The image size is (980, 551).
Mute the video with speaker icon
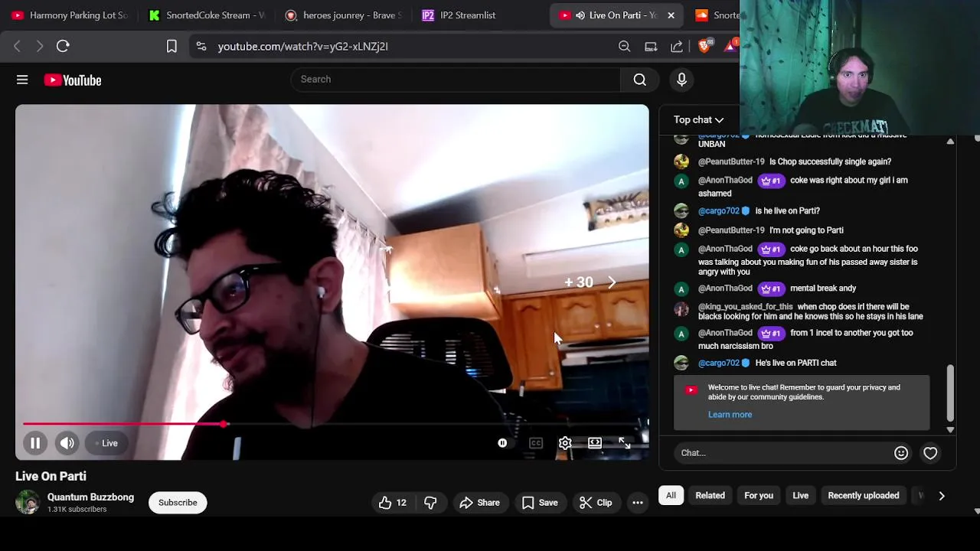[x=67, y=443]
